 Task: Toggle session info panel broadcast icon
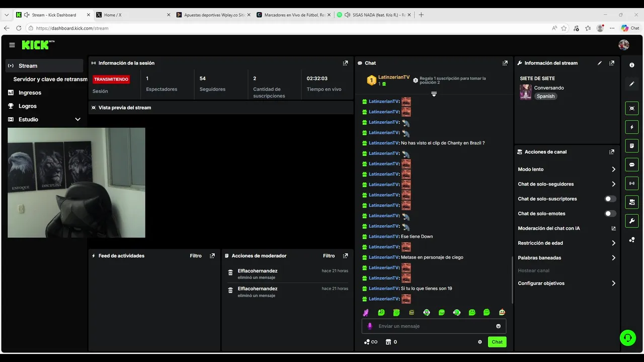tap(632, 184)
